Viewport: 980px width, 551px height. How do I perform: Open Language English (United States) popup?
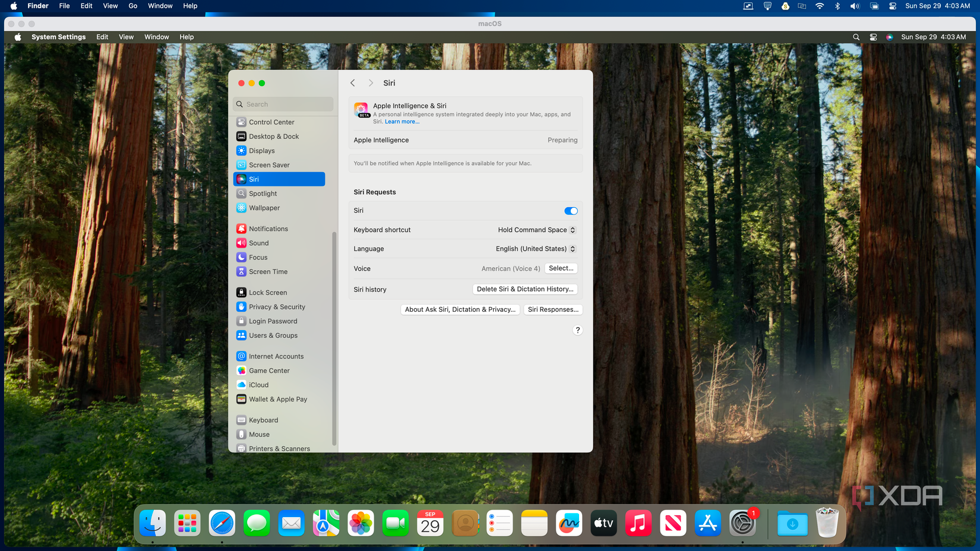click(536, 249)
